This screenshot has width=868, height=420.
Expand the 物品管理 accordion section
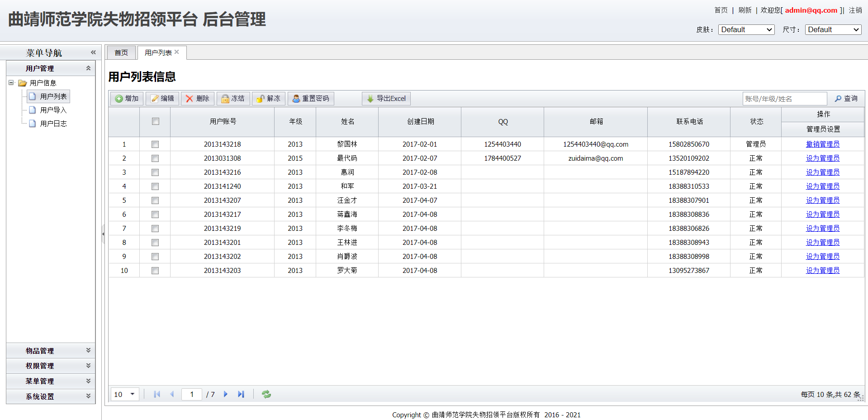(88, 350)
